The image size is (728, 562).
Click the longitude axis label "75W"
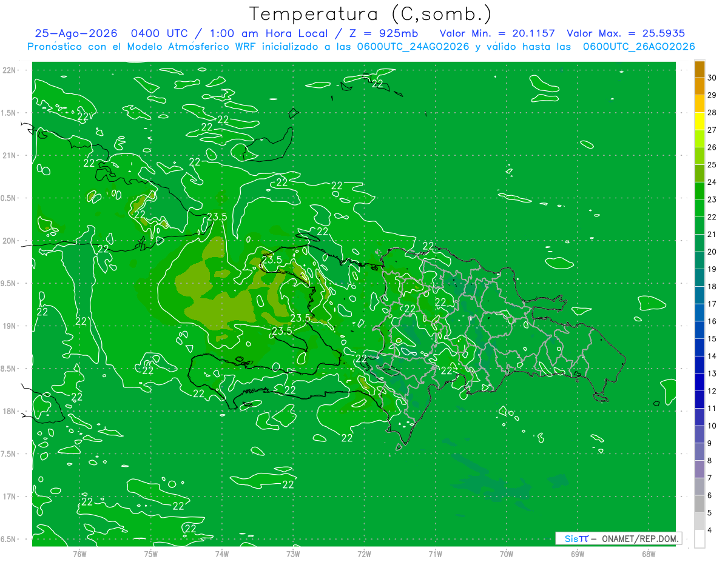pyautogui.click(x=150, y=554)
